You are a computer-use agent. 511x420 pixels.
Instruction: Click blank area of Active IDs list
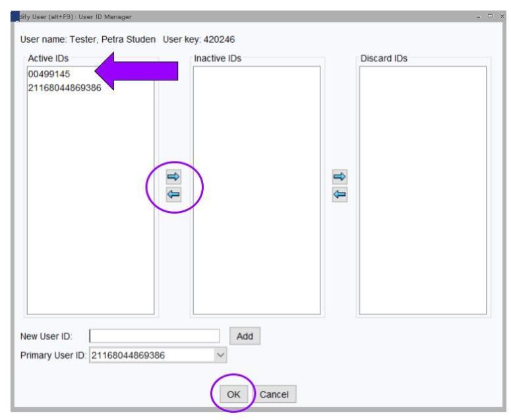click(x=89, y=211)
